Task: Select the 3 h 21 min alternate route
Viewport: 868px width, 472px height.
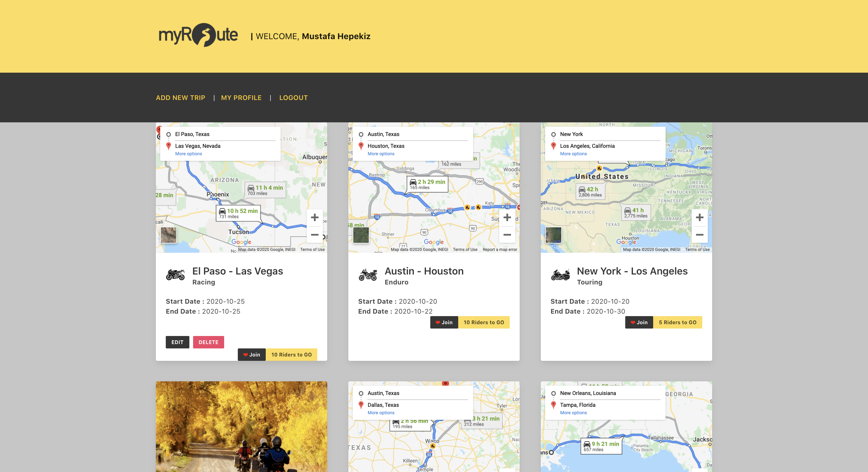Action: tap(481, 421)
